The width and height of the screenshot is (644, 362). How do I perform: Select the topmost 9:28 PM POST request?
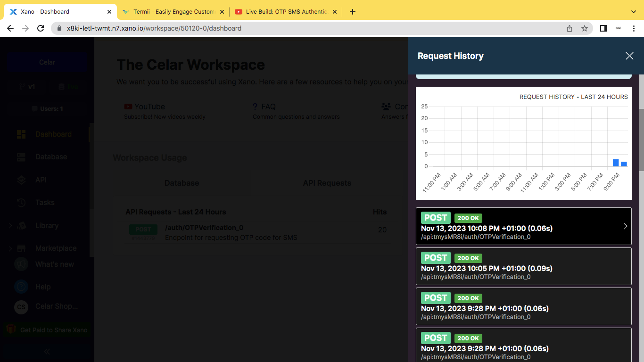pos(523,306)
